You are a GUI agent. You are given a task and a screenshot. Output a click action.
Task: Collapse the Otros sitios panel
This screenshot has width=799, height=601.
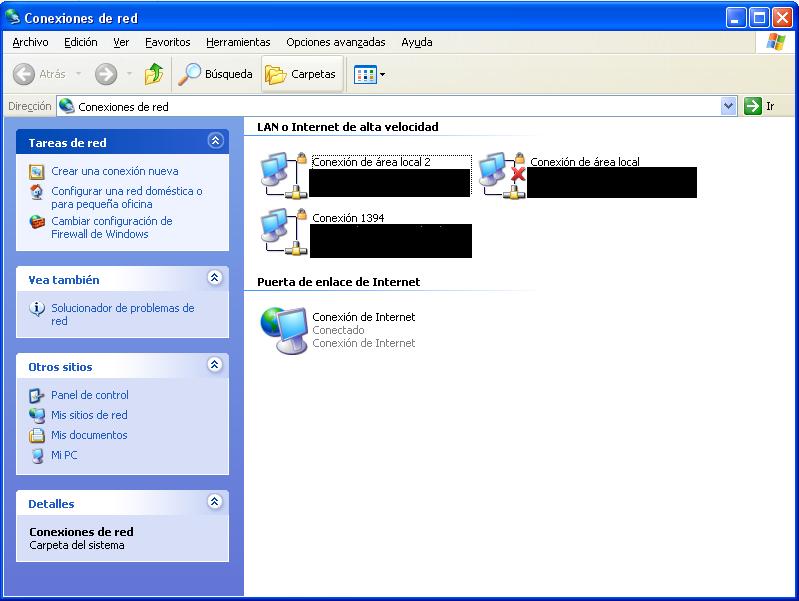pyautogui.click(x=215, y=365)
